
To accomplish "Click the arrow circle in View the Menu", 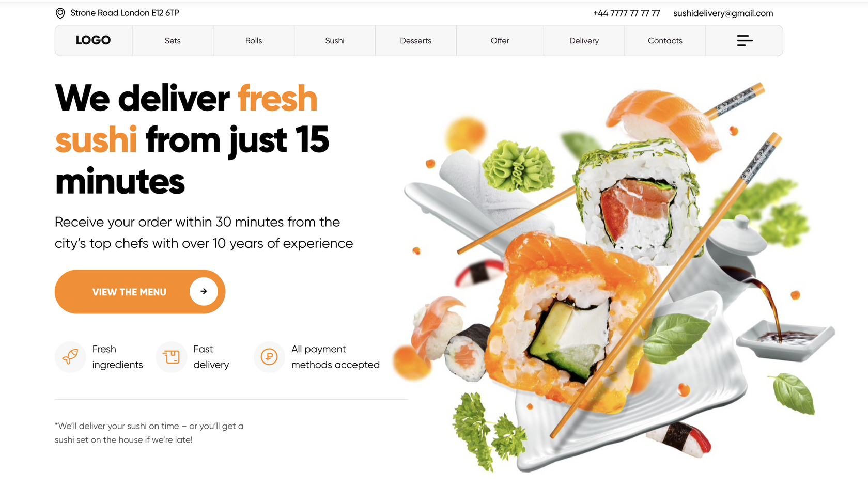I will 204,291.
